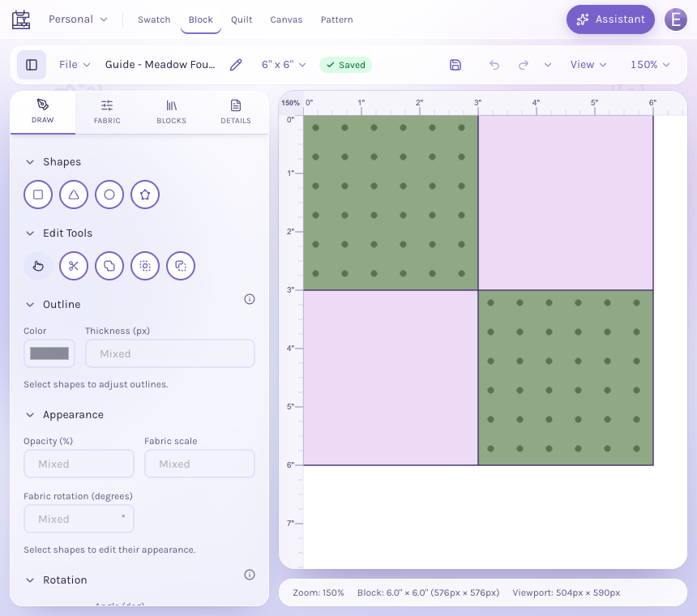
Task: Open the File menu dropdown
Action: click(x=75, y=65)
